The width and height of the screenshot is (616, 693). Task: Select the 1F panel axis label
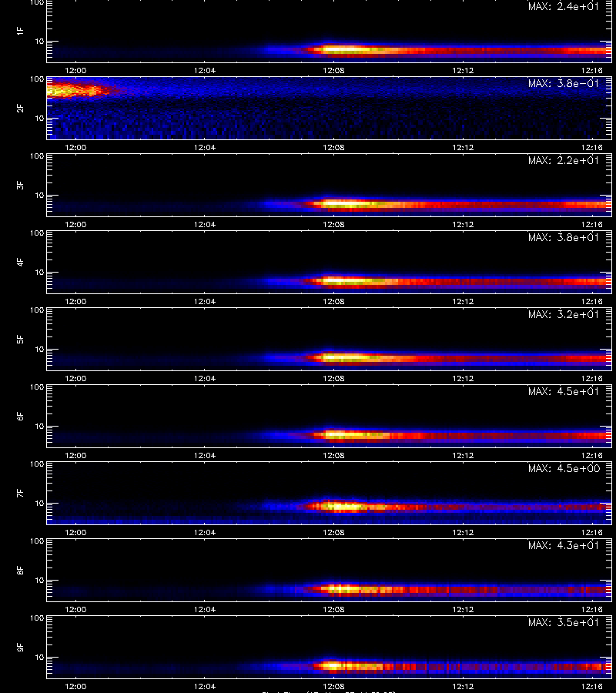(x=20, y=31)
